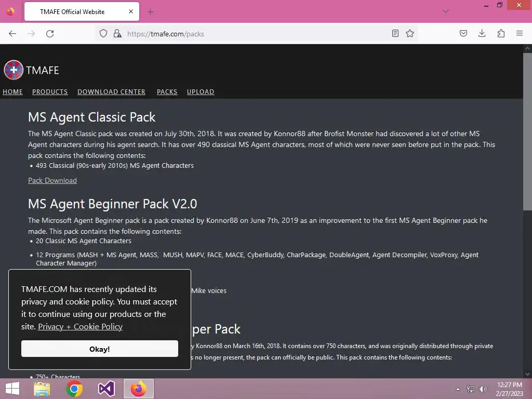Open a new tab with plus button

tap(150, 12)
